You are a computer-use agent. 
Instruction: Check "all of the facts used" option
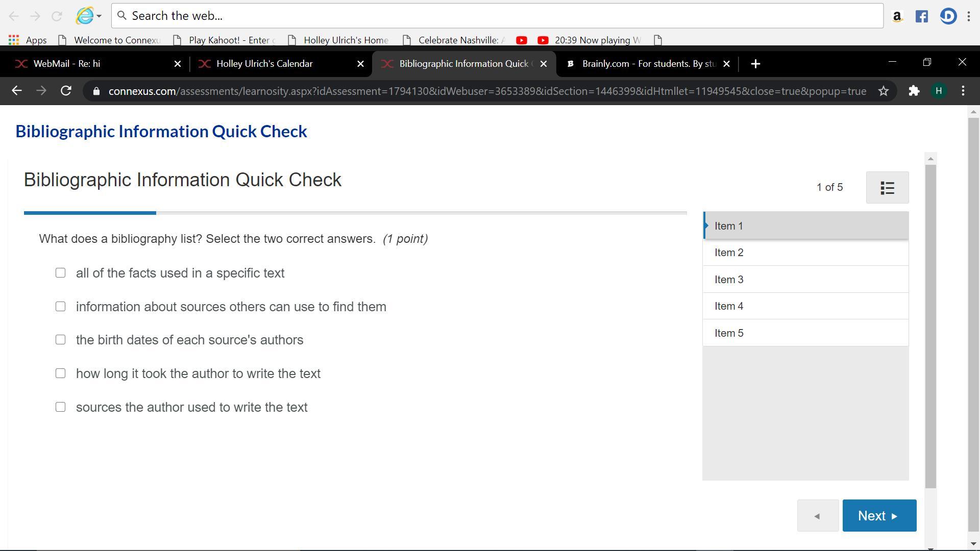coord(61,273)
